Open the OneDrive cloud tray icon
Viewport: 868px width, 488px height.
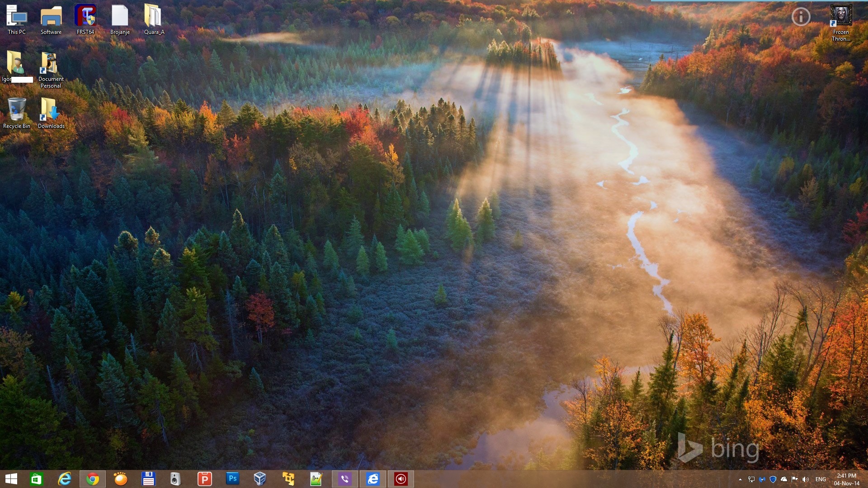tap(784, 479)
